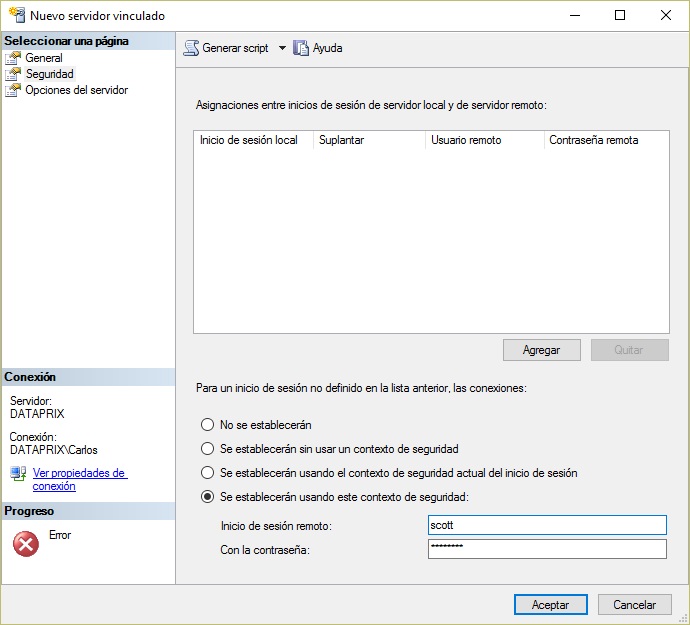
Task: Click the disabled Quitar button
Action: pyautogui.click(x=630, y=350)
